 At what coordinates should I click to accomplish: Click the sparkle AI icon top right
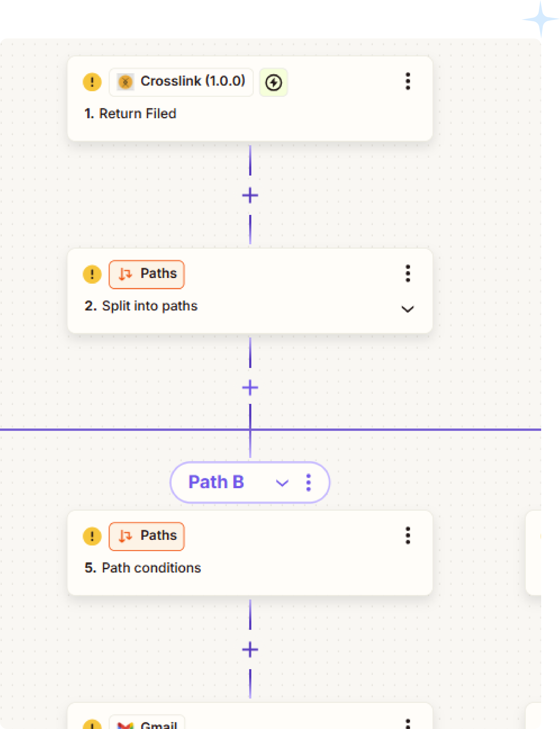[x=541, y=19]
